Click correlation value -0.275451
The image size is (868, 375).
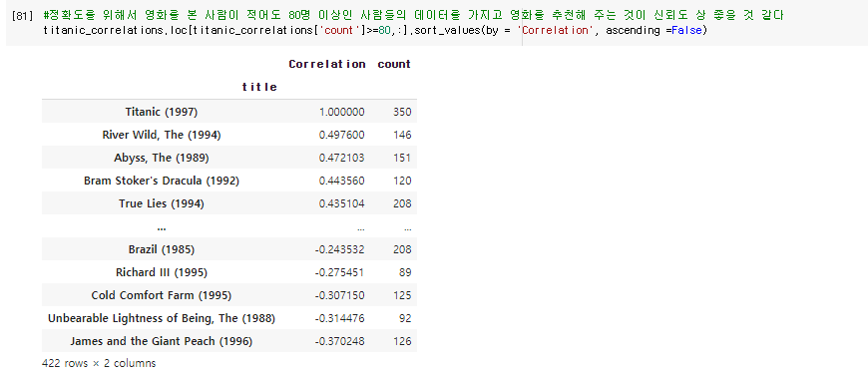point(339,272)
